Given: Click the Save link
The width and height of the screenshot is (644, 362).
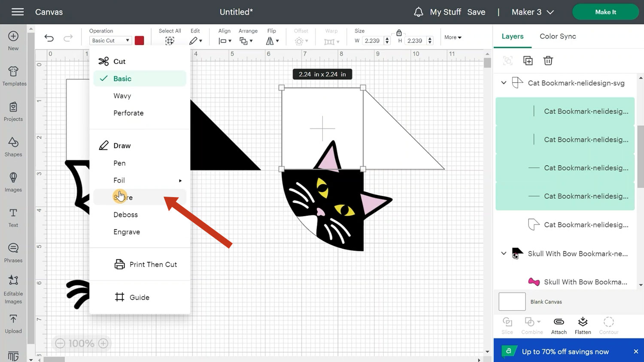Looking at the screenshot, I should 476,12.
